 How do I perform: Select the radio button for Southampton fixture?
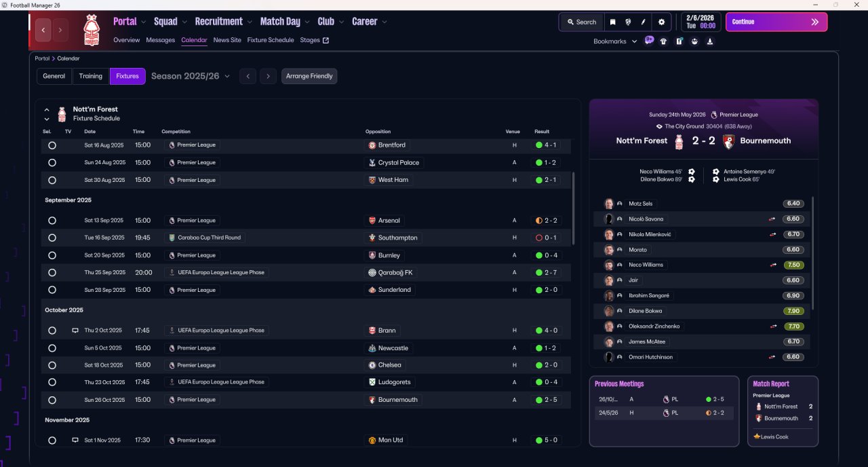(52, 238)
